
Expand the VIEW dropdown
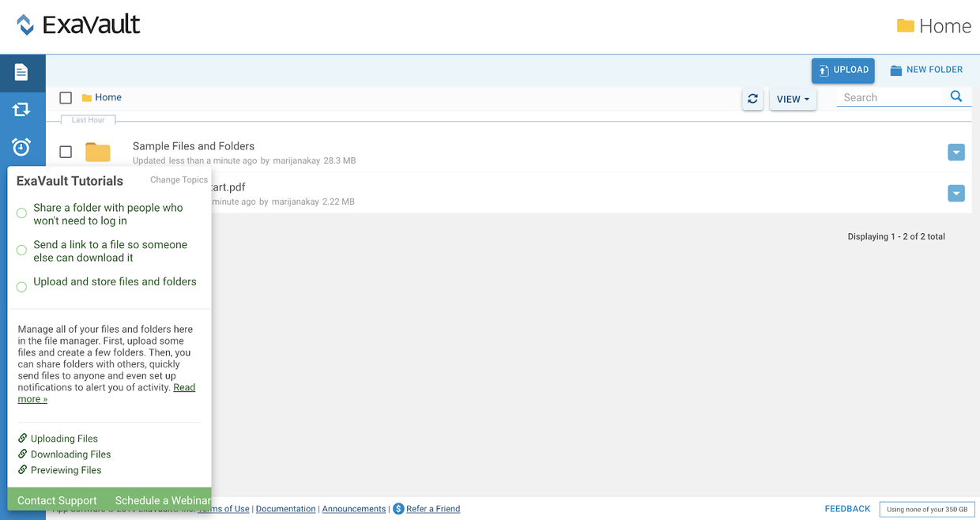793,100
